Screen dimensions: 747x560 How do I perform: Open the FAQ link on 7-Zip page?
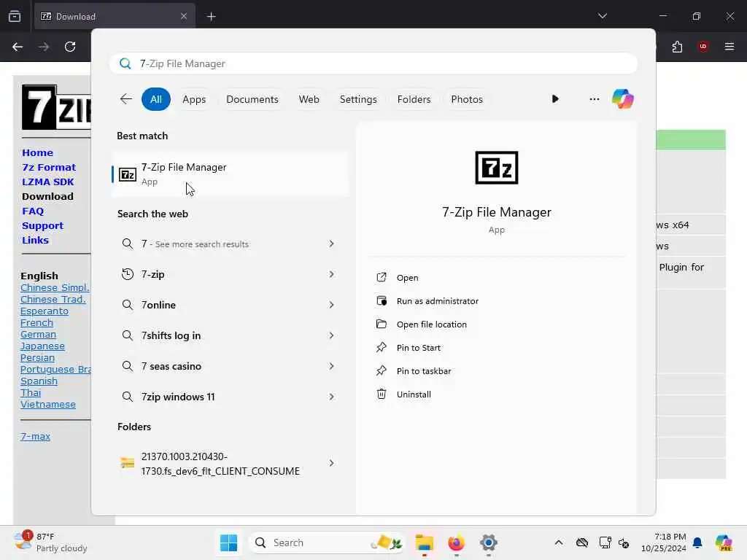click(33, 211)
